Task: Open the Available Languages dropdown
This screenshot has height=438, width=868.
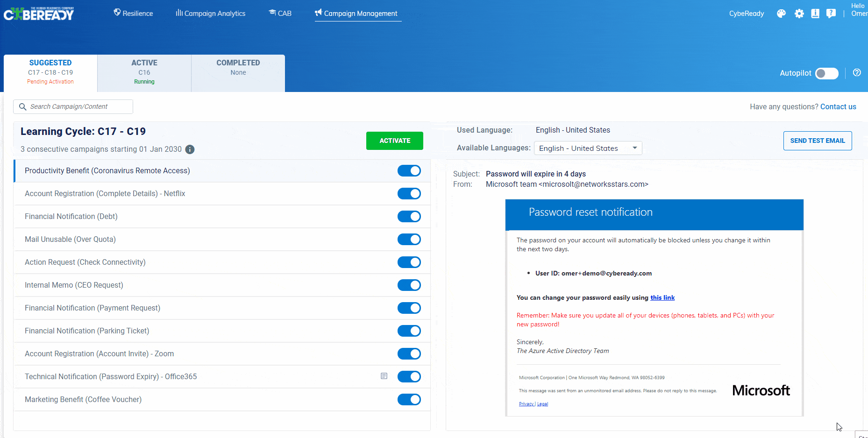Action: point(588,148)
